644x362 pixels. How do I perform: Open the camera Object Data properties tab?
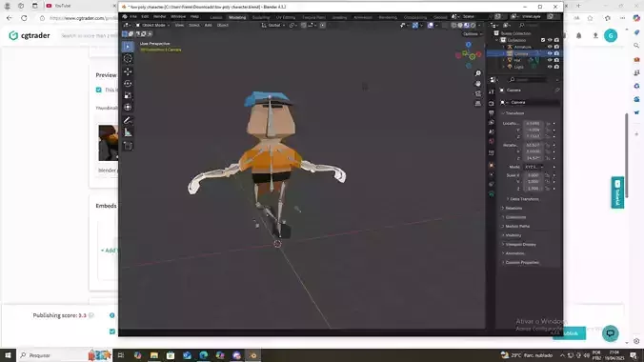coord(492,194)
